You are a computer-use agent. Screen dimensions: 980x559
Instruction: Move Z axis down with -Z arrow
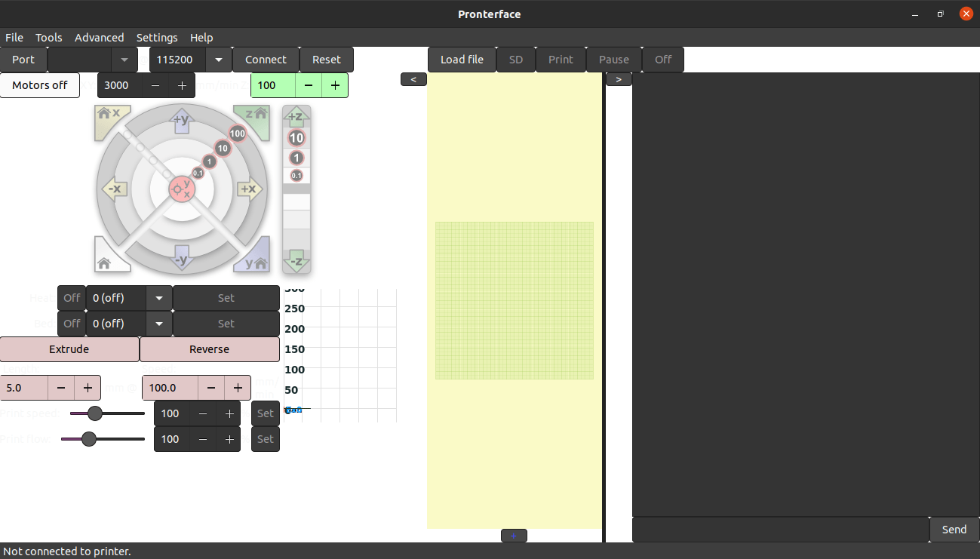296,260
